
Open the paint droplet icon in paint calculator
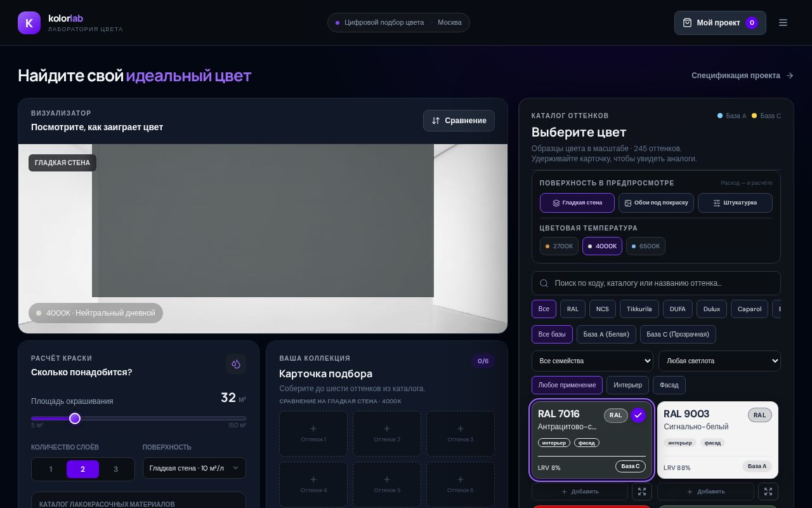click(236, 364)
